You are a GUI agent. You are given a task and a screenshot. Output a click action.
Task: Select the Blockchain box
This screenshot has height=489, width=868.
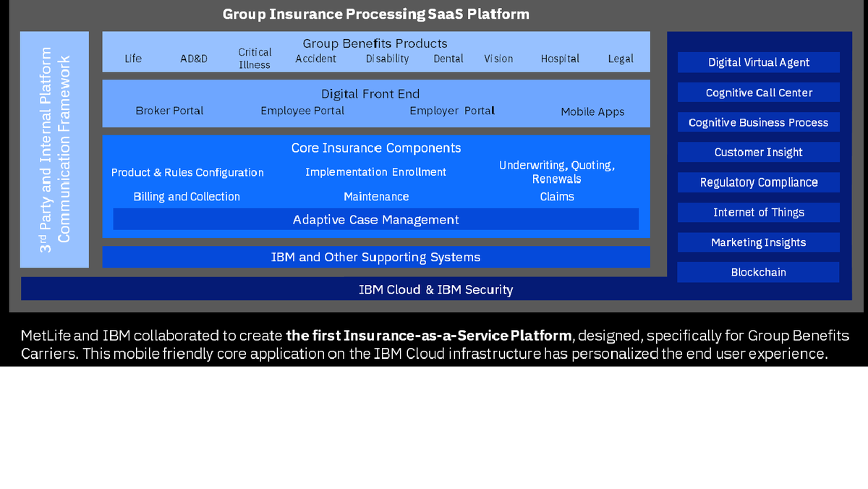[759, 272]
